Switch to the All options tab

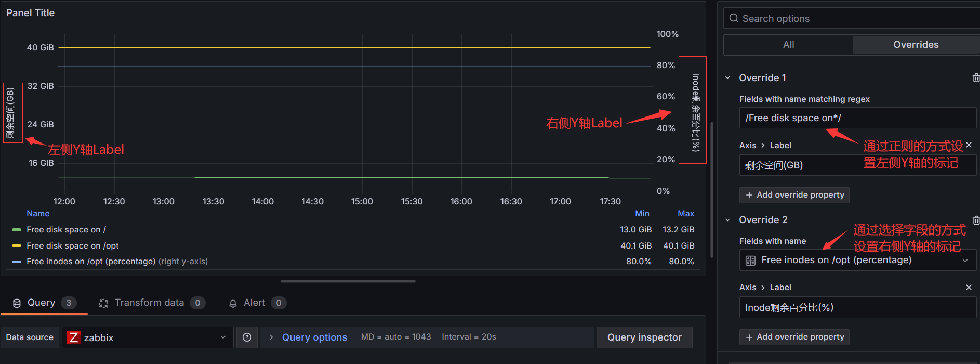[x=788, y=45]
